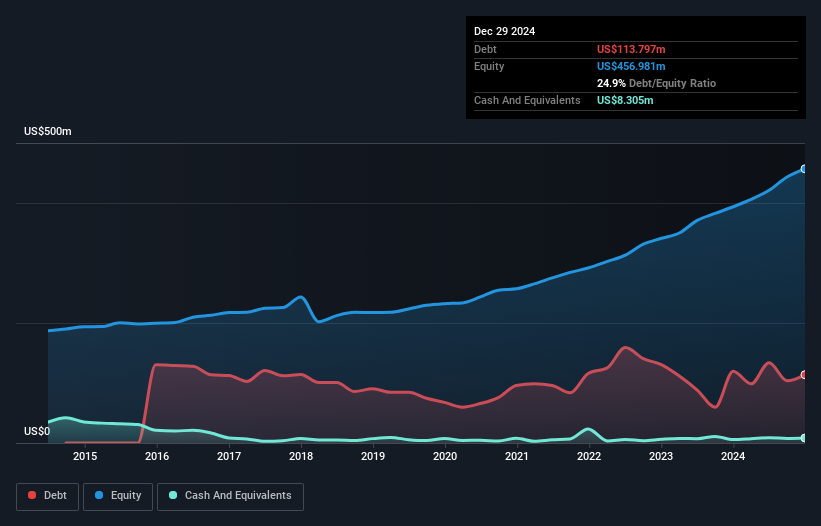
Task: Click the Dec 29 2024 tooltip date
Action: pyautogui.click(x=504, y=31)
